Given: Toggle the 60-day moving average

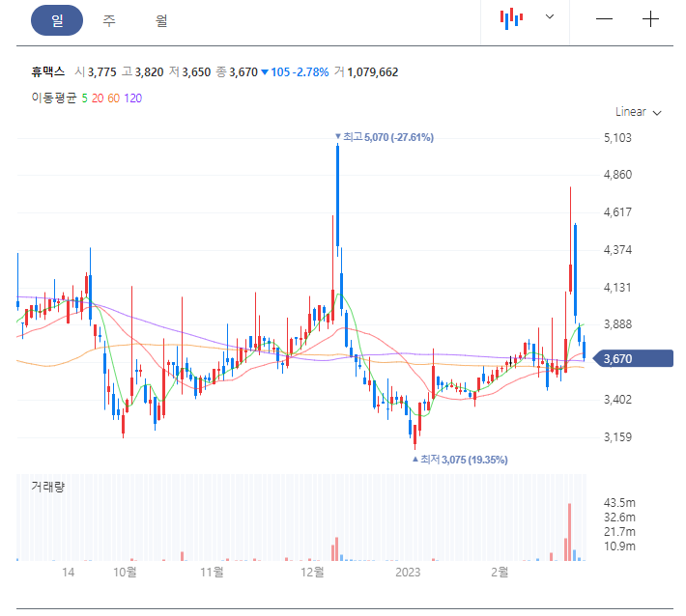Looking at the screenshot, I should (113, 98).
